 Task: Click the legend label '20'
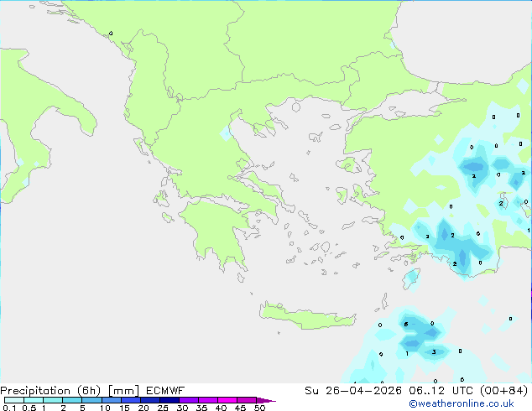pos(143,408)
